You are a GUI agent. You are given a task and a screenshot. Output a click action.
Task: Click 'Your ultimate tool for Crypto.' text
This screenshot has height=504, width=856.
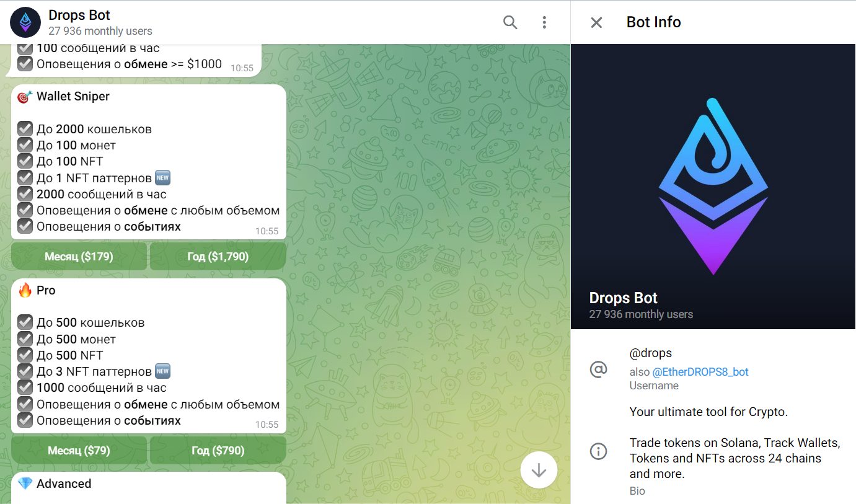[708, 412]
